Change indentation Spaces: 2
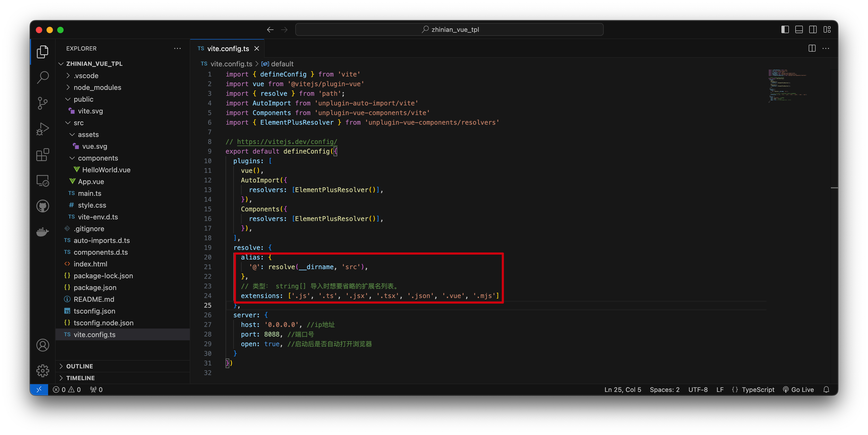868x435 pixels. tap(664, 390)
